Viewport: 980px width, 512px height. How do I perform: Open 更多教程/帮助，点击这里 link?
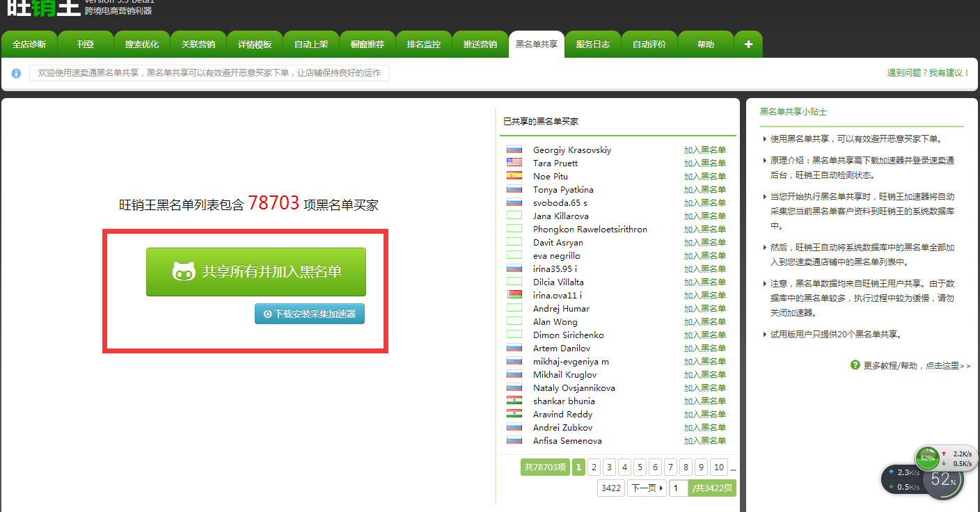coord(916,365)
